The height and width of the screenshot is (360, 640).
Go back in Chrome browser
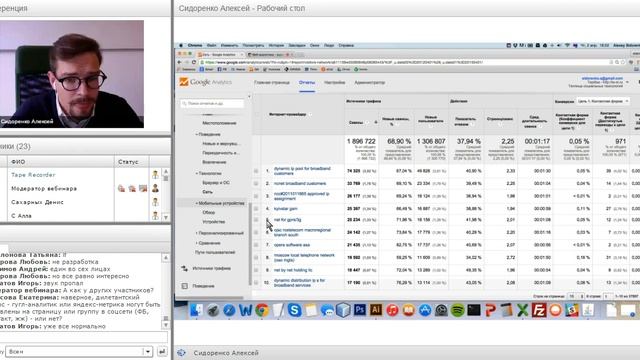(179, 62)
